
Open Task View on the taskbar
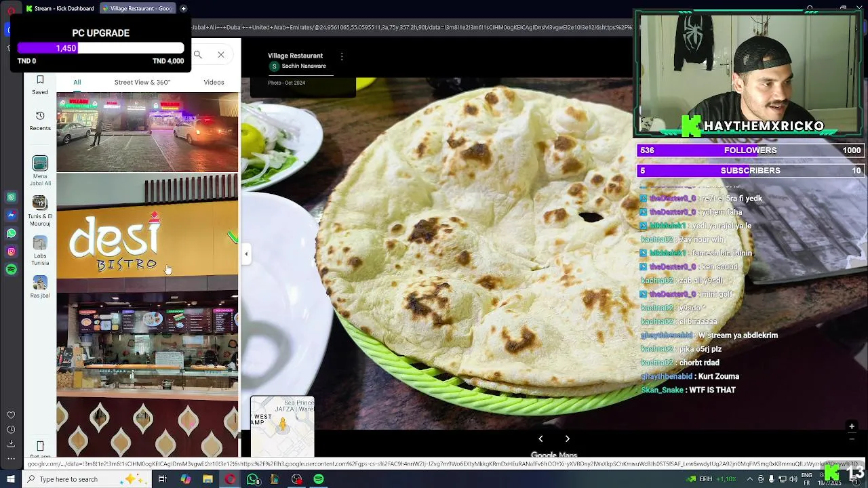pos(163,479)
